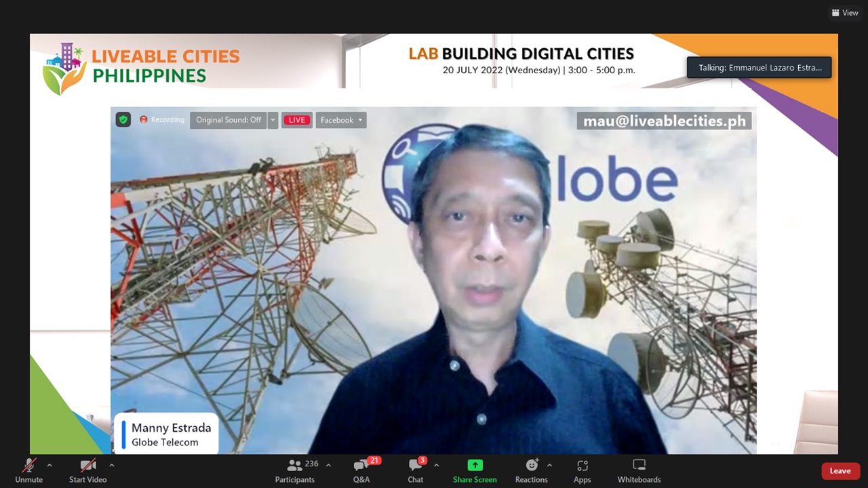Click the red Leave button
Image resolution: width=868 pixels, height=488 pixels.
840,471
